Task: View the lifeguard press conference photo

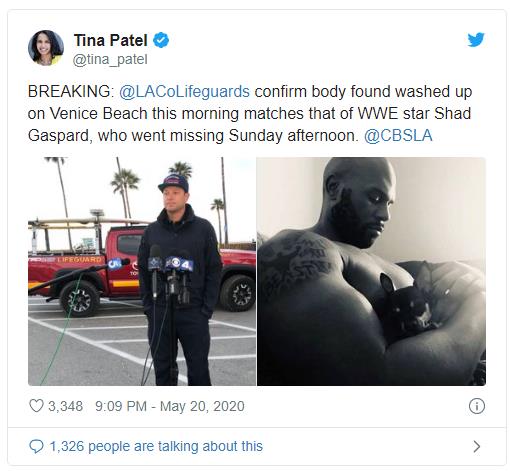Action: point(142,271)
